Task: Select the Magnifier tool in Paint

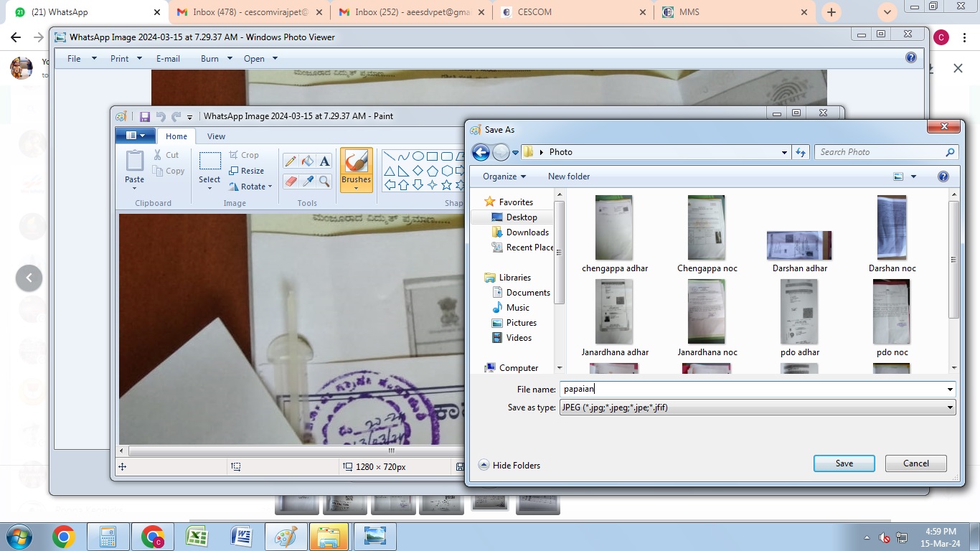Action: click(x=324, y=181)
